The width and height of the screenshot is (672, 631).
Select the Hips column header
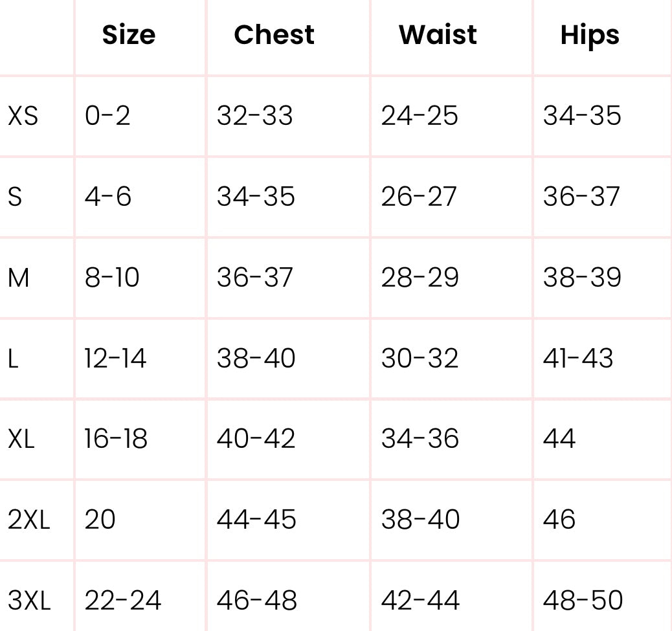click(x=590, y=36)
